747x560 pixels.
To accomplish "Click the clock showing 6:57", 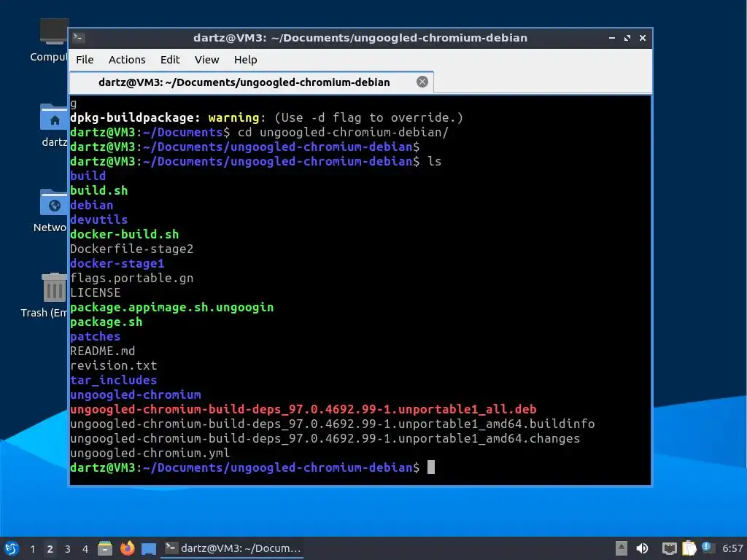I will pyautogui.click(x=732, y=548).
